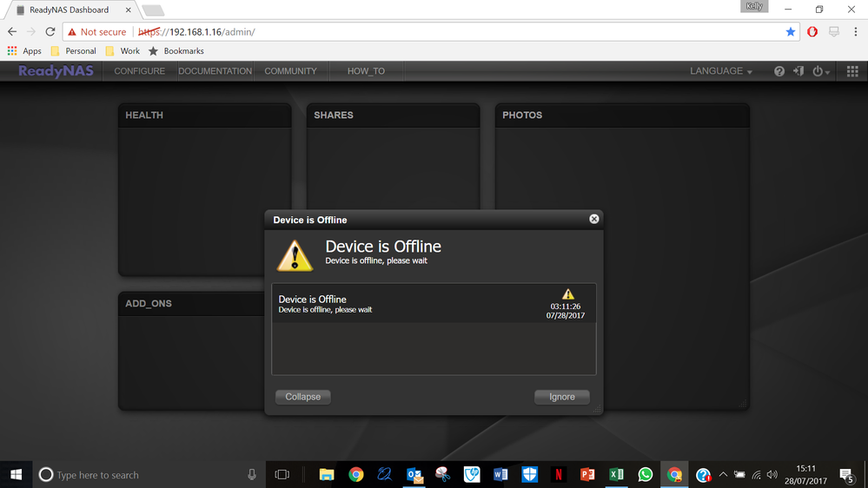Open PowerPoint from the taskbar

587,475
